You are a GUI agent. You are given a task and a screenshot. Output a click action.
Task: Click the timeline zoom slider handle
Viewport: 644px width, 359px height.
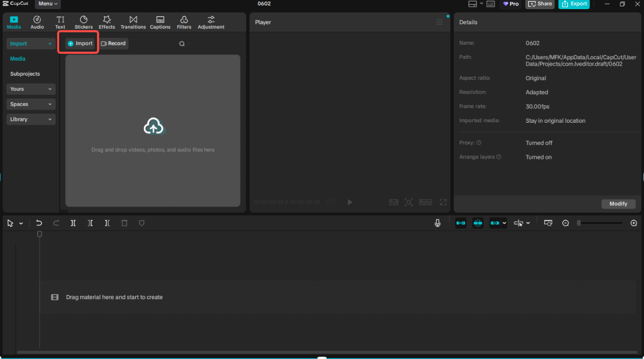pos(579,223)
